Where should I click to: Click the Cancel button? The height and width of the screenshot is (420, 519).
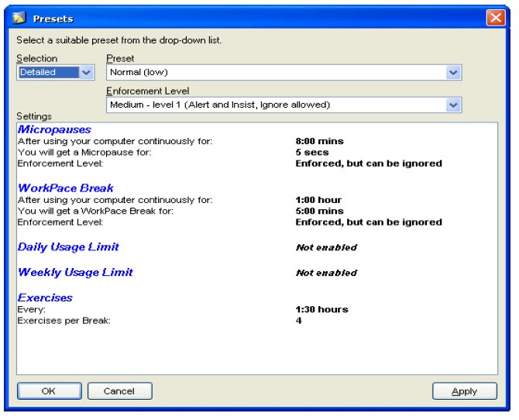click(x=120, y=391)
